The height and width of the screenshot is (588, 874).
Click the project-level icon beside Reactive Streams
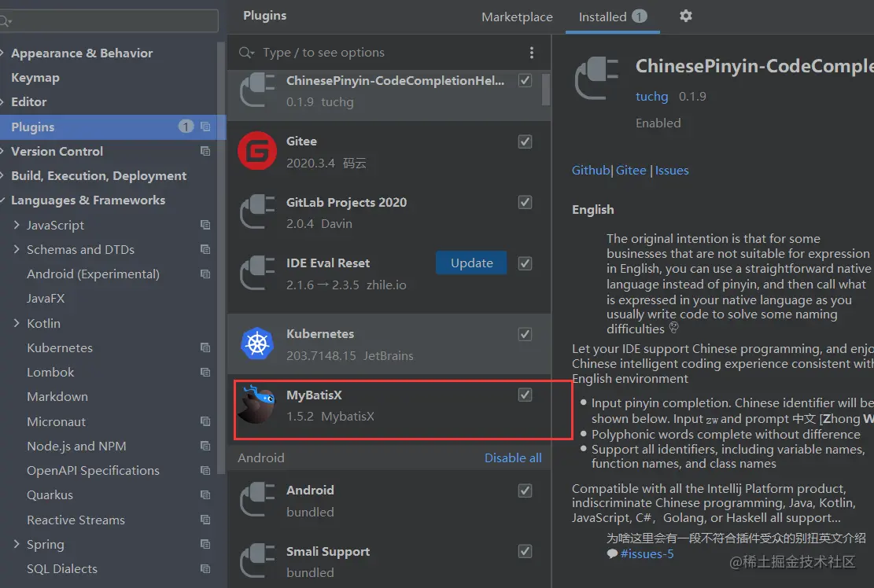pos(205,520)
